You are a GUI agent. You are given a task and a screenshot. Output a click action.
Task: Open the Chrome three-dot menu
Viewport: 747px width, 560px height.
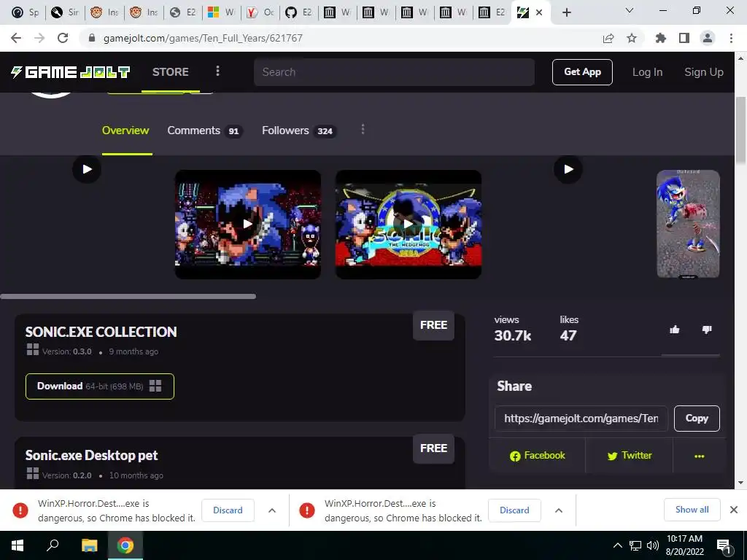tap(731, 38)
